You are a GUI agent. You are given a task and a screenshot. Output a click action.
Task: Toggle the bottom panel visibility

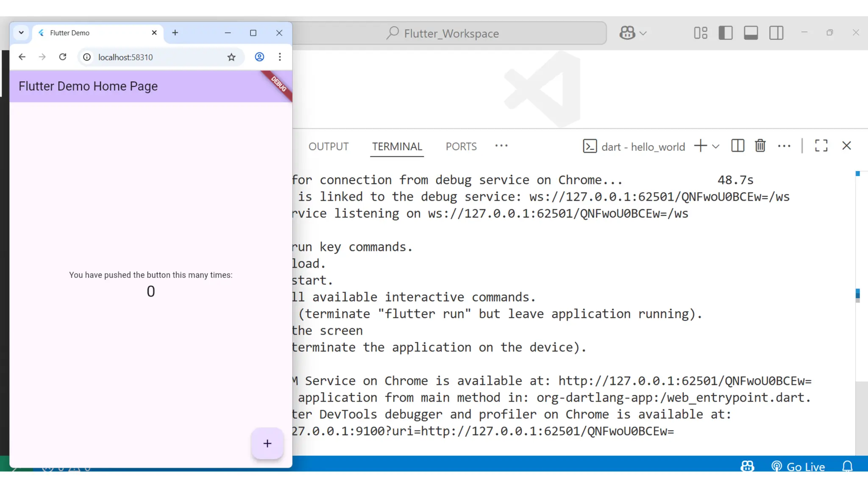click(751, 33)
